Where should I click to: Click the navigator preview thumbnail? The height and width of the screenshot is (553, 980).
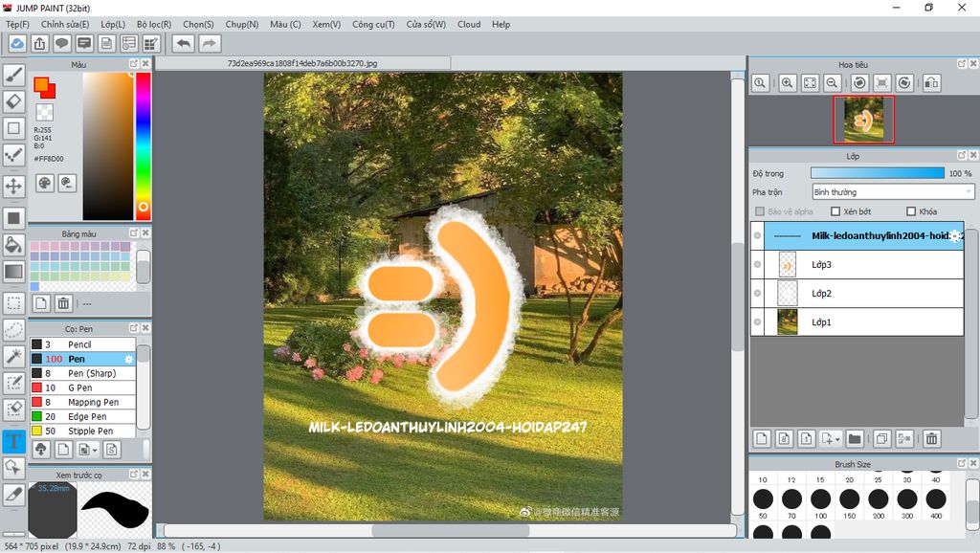click(864, 120)
